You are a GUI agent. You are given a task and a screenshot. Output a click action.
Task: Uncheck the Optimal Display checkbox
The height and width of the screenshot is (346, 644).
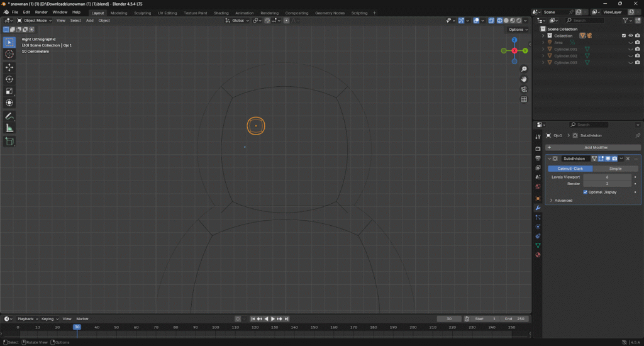586,192
